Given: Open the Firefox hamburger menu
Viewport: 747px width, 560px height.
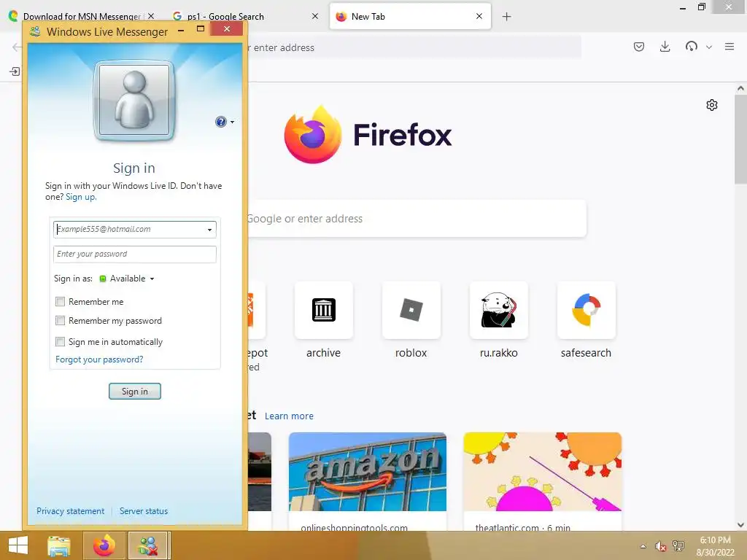Looking at the screenshot, I should coord(729,47).
